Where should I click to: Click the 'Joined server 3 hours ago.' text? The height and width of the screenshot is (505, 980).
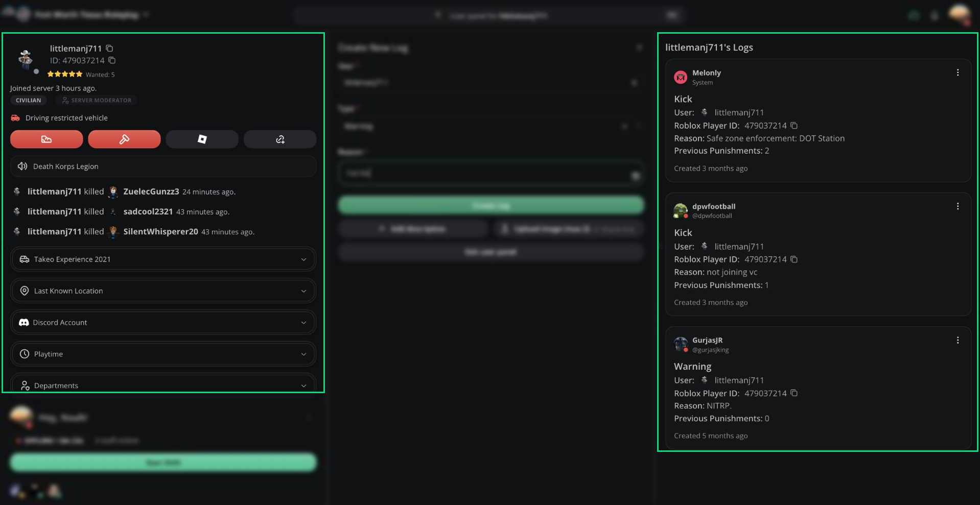coord(53,88)
